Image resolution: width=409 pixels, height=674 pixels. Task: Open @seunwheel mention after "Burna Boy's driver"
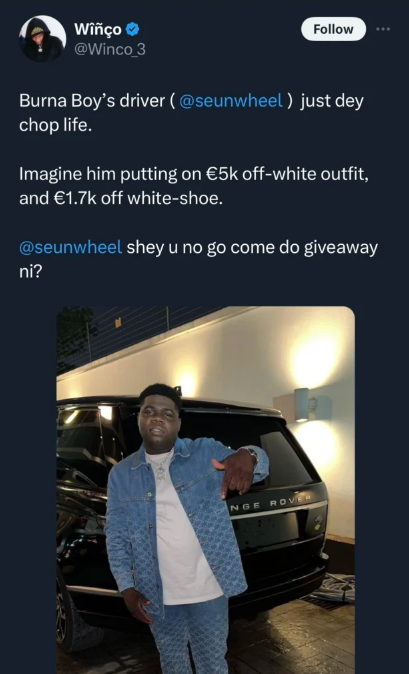click(x=231, y=101)
